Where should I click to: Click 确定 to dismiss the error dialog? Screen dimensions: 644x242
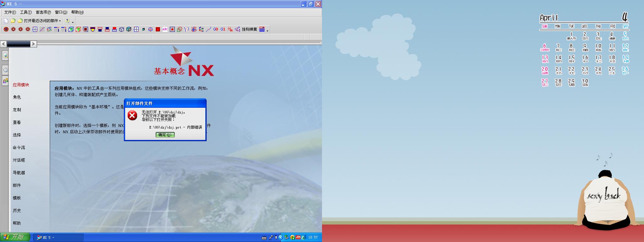point(165,135)
